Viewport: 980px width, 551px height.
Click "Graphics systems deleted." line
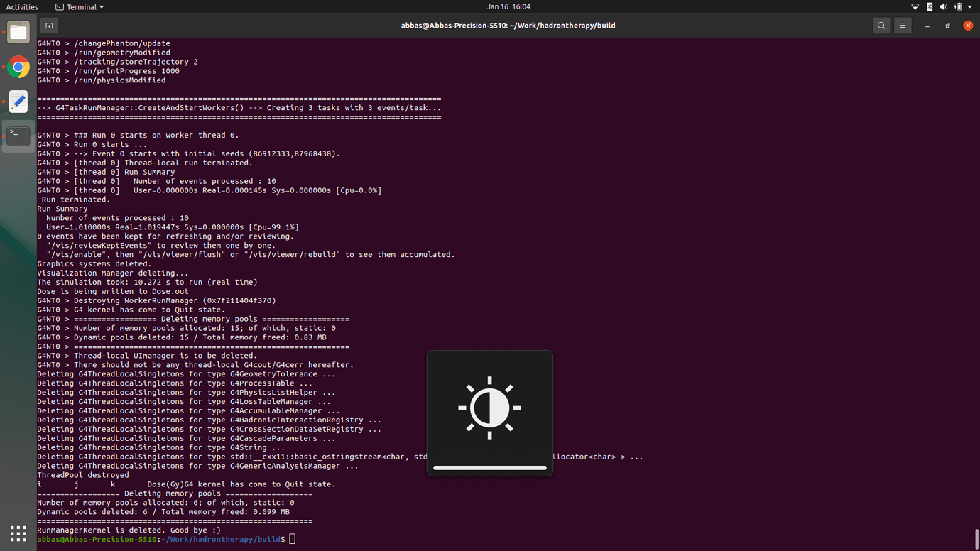pyautogui.click(x=94, y=263)
